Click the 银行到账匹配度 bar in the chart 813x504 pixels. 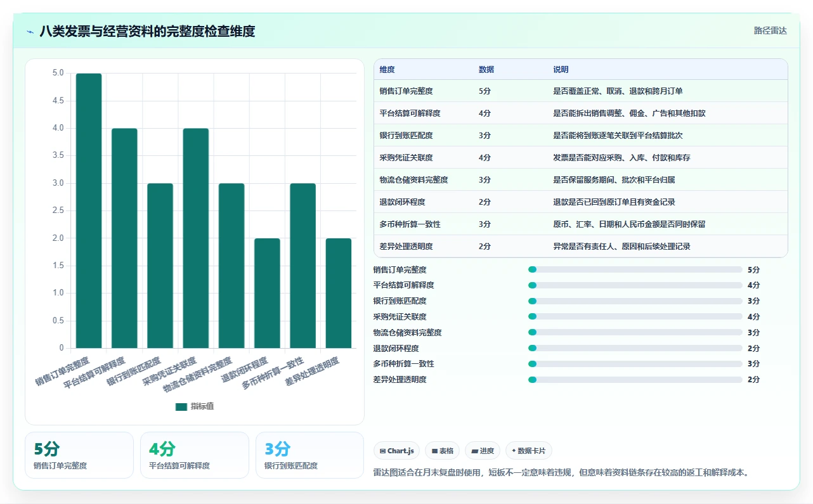[160, 266]
